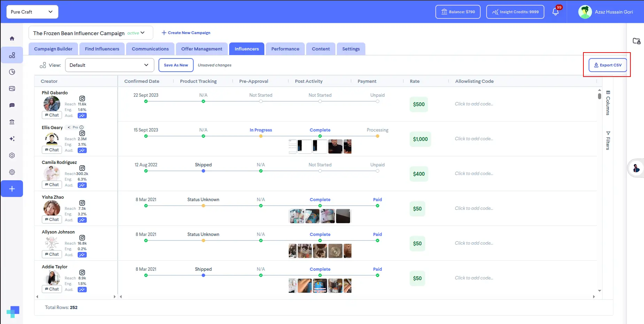Screen dimensions: 644x324
Task: Open the home icon in sidebar
Action: click(12, 38)
